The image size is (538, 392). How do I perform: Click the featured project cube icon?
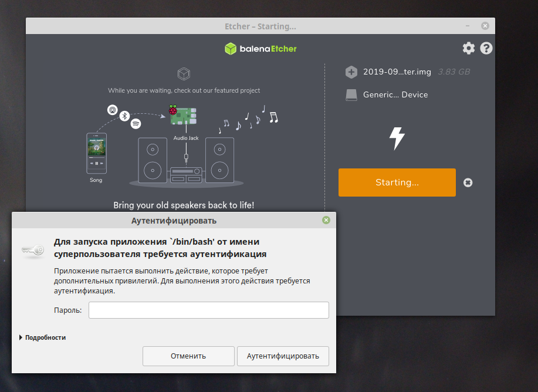[x=184, y=74]
